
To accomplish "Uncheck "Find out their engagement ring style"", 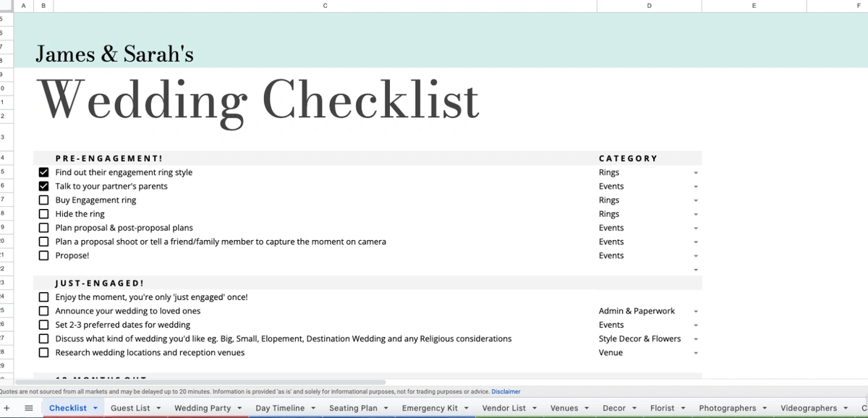I will point(43,172).
